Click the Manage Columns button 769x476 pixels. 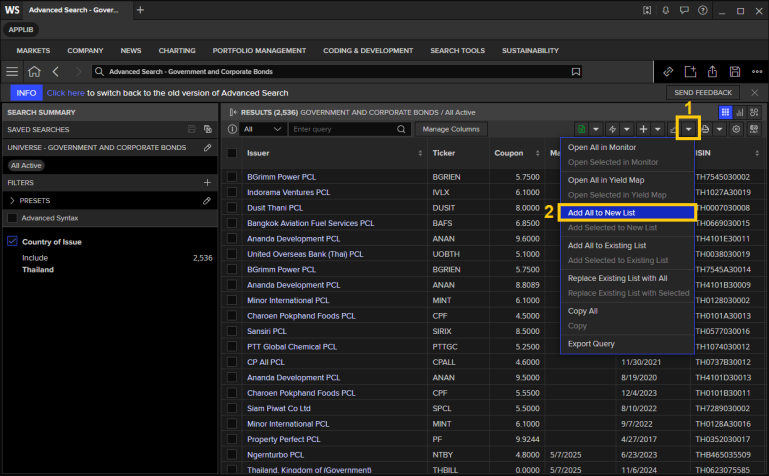point(451,129)
